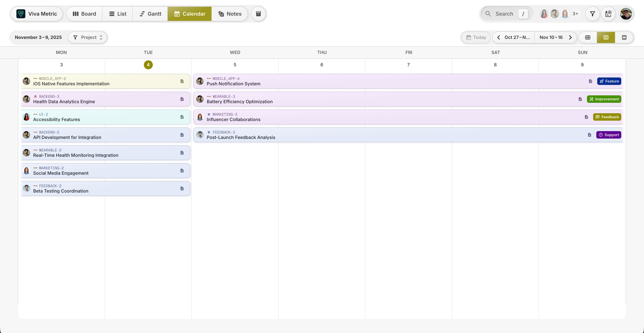Screen dimensions: 644x333
Task: Select the week columns view toggle
Action: [x=606, y=37]
